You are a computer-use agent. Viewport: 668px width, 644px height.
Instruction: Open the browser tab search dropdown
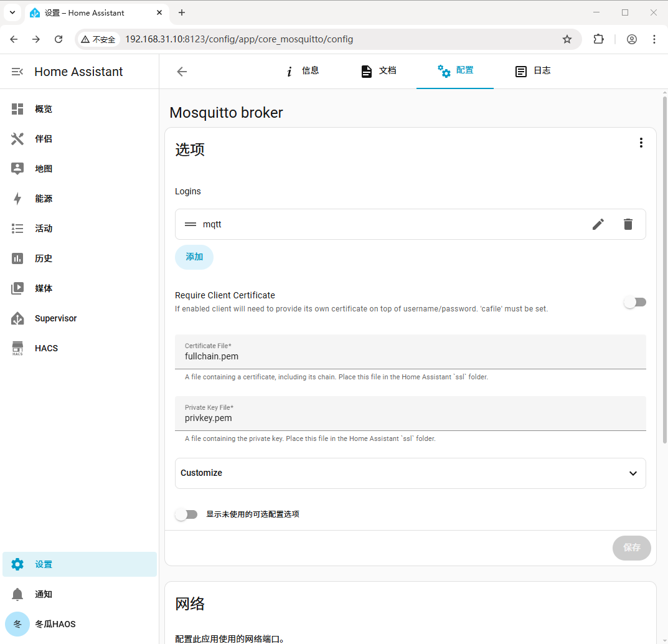point(12,13)
